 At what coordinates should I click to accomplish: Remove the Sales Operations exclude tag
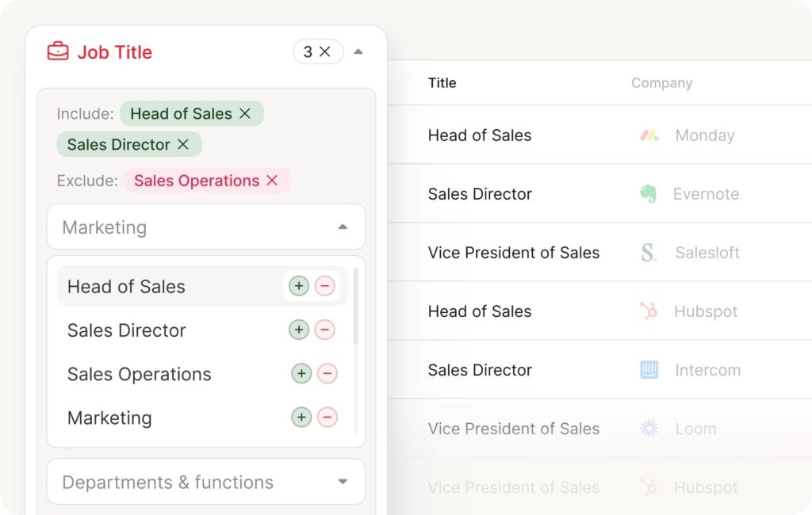point(272,181)
